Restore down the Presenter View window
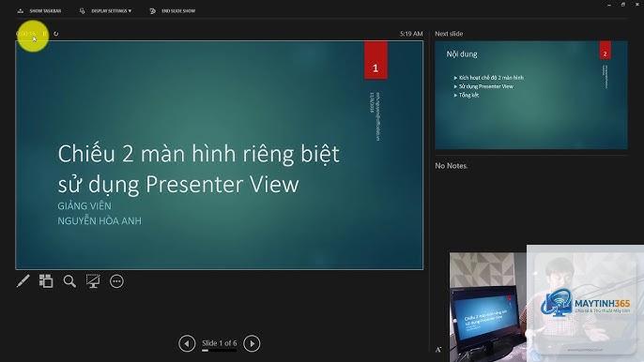644x362 pixels. click(x=623, y=5)
